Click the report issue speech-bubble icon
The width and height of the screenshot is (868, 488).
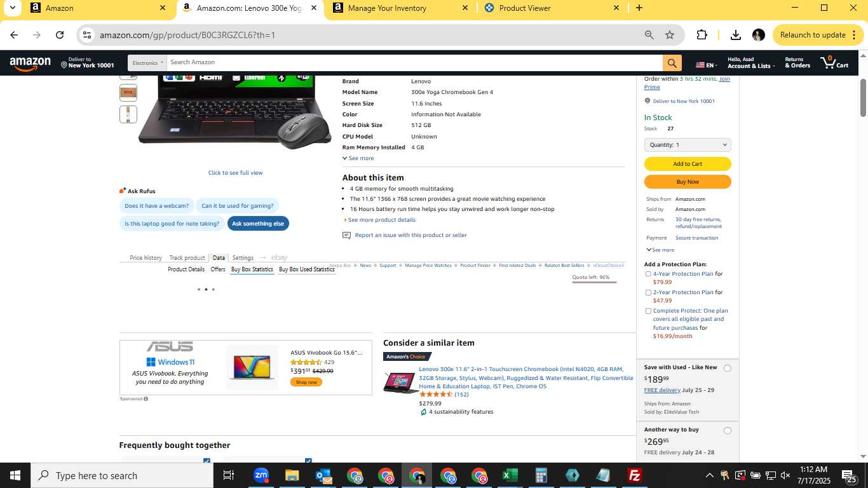tap(346, 235)
